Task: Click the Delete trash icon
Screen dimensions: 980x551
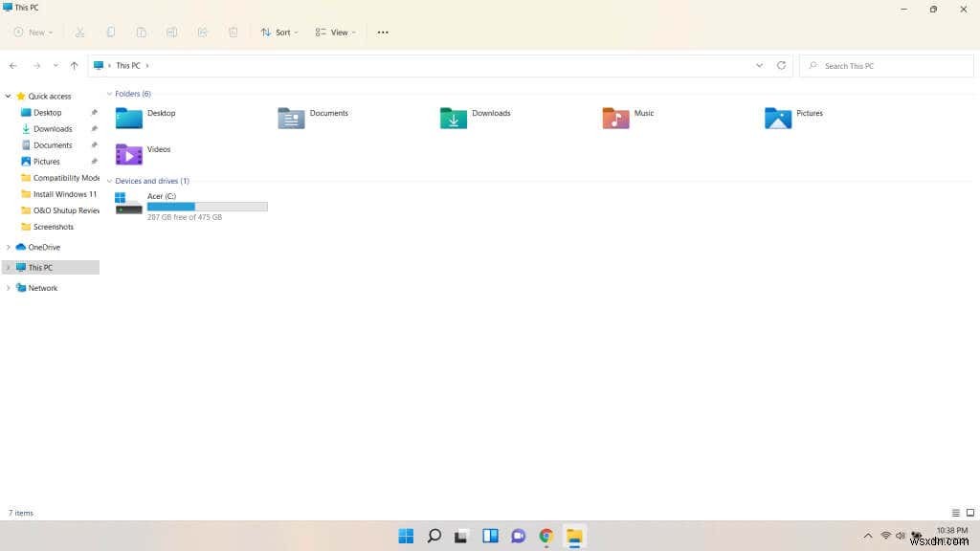Action: point(234,33)
